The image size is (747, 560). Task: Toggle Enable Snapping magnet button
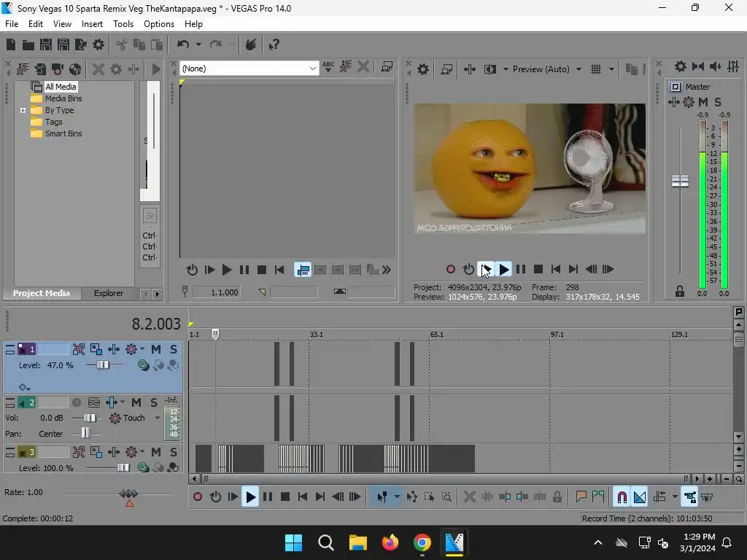click(622, 497)
